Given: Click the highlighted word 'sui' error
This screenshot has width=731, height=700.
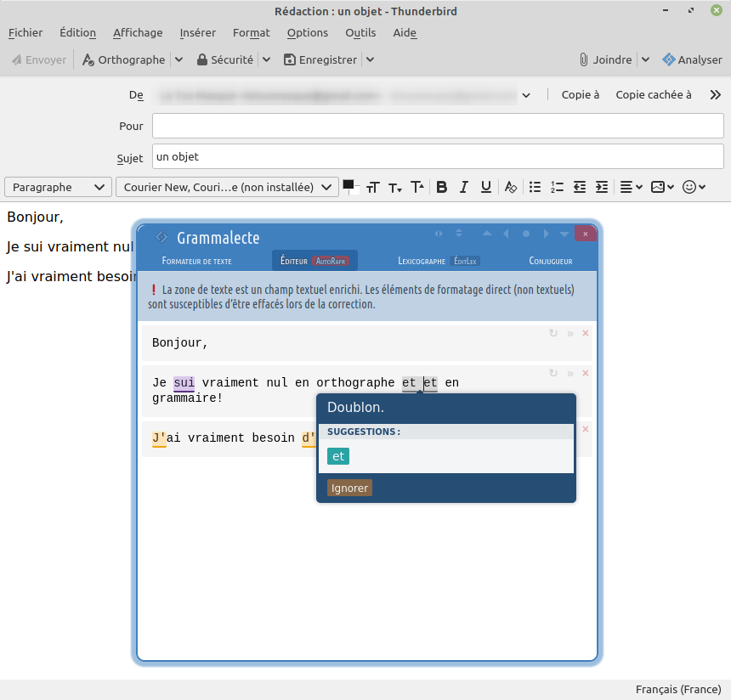Looking at the screenshot, I should click(184, 382).
